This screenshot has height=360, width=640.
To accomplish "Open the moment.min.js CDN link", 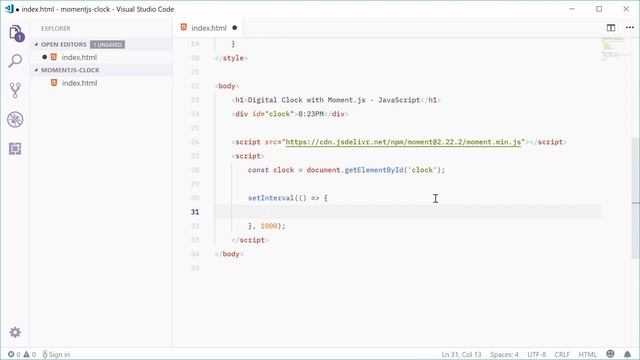I will point(403,142).
